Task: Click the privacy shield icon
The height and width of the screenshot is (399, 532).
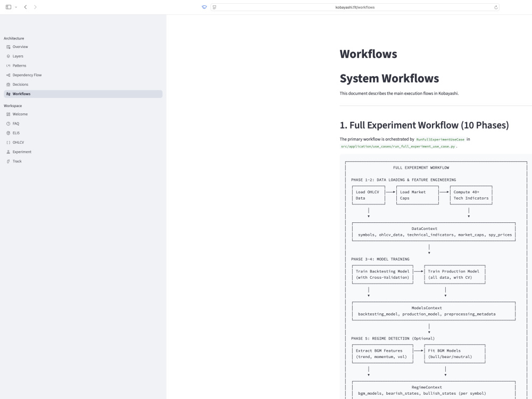Action: 204,7
